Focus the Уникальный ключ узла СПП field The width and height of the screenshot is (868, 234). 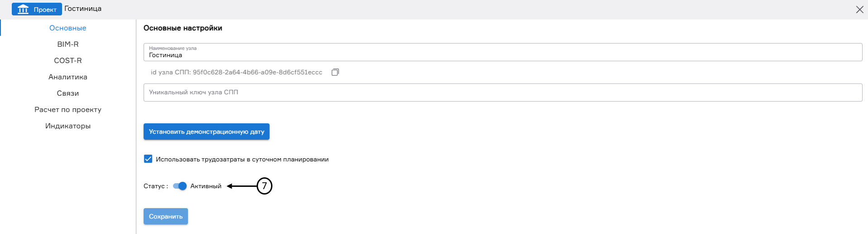pyautogui.click(x=502, y=93)
